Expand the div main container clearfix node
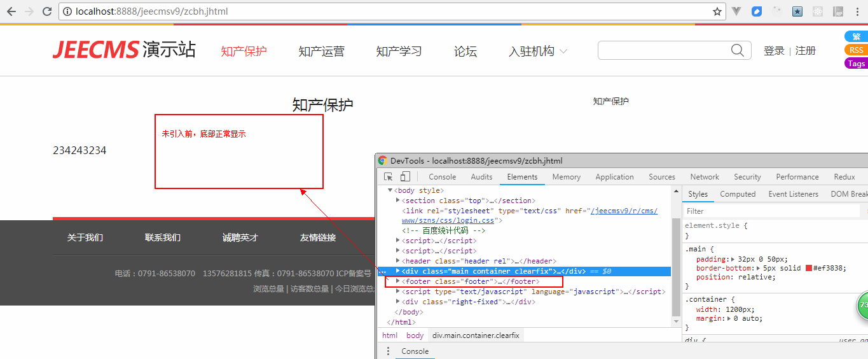This screenshot has height=359, width=868. click(398, 271)
